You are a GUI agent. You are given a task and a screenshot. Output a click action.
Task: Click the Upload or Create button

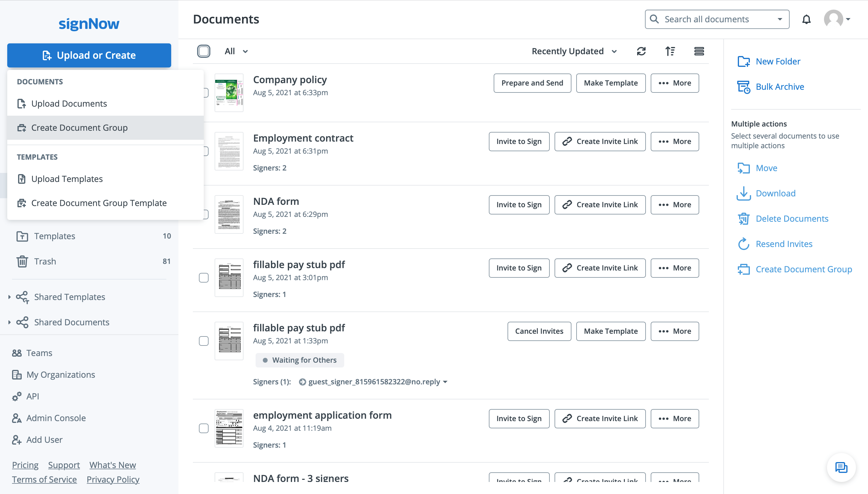(90, 55)
